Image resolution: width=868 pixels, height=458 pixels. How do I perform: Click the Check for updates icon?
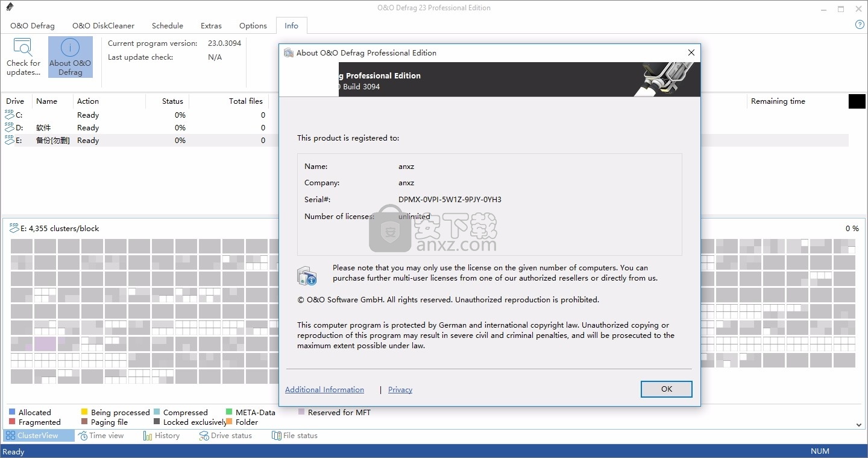[x=23, y=48]
